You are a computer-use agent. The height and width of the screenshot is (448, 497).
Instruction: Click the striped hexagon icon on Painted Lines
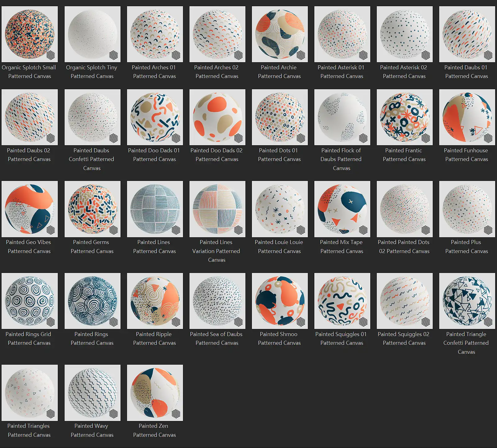click(x=176, y=230)
